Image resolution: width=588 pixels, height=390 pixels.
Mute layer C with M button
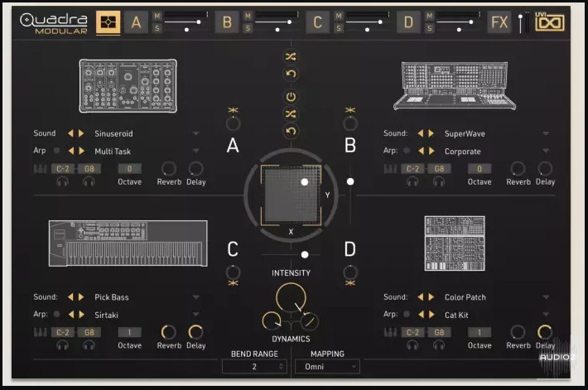(x=339, y=16)
